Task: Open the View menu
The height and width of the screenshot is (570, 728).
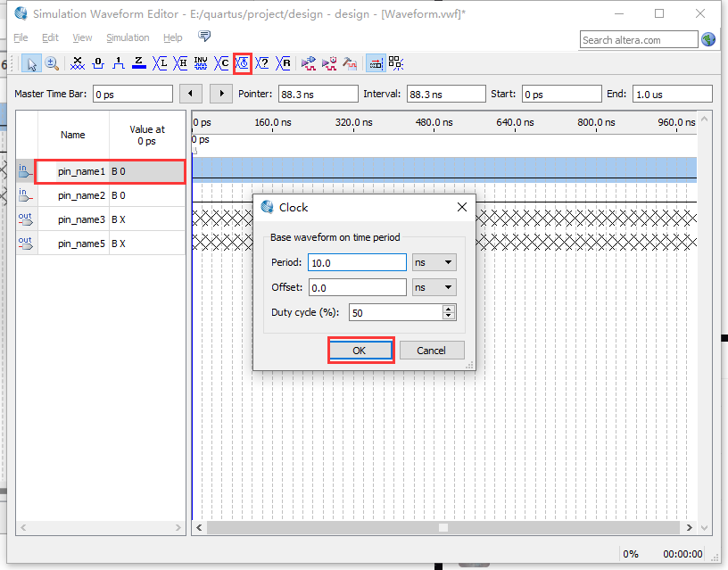Action: pos(82,37)
